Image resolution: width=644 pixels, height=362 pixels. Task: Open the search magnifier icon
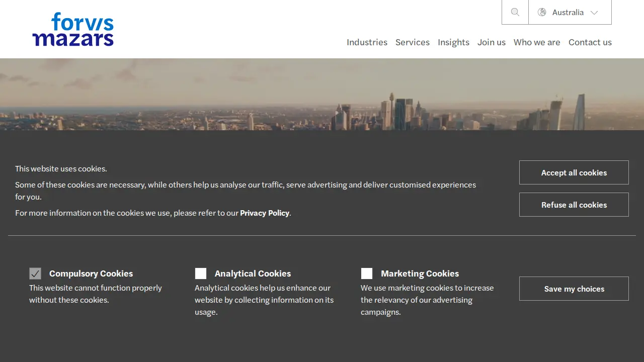click(x=515, y=12)
